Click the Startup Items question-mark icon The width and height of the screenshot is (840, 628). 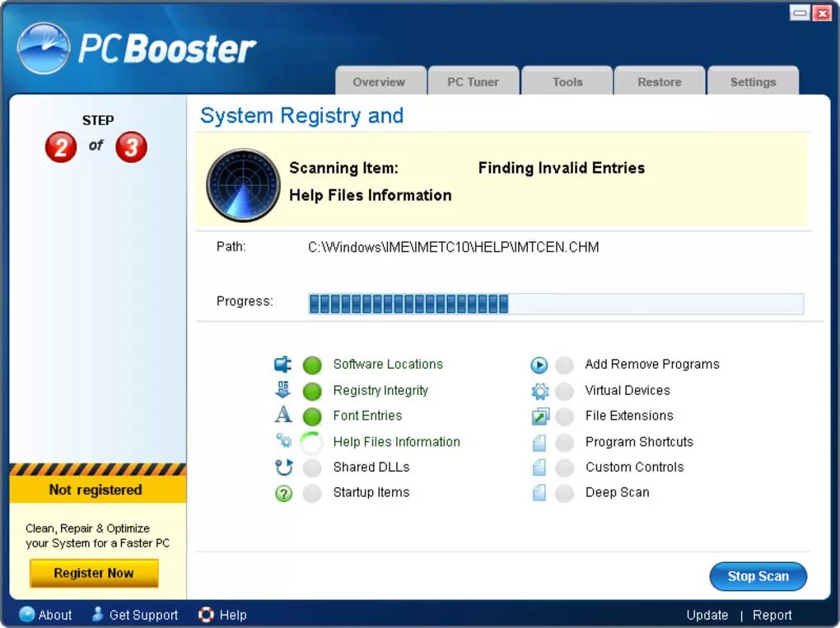coord(283,493)
